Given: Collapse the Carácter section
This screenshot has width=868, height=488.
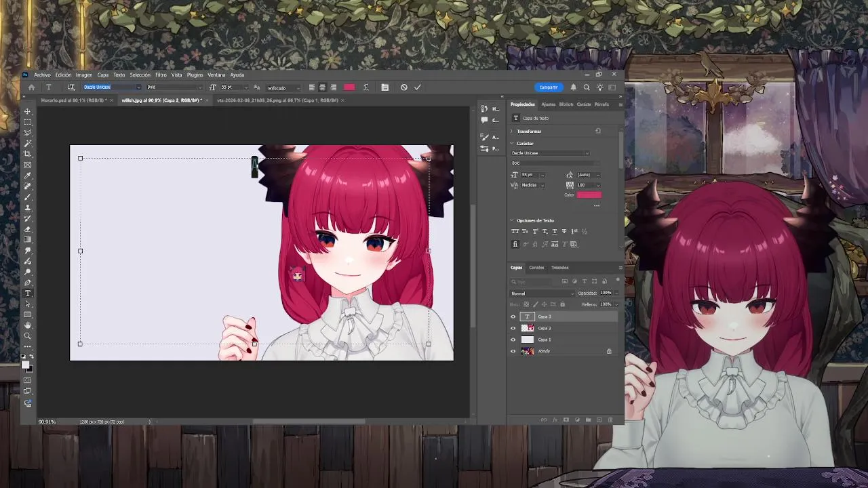Looking at the screenshot, I should (512, 144).
